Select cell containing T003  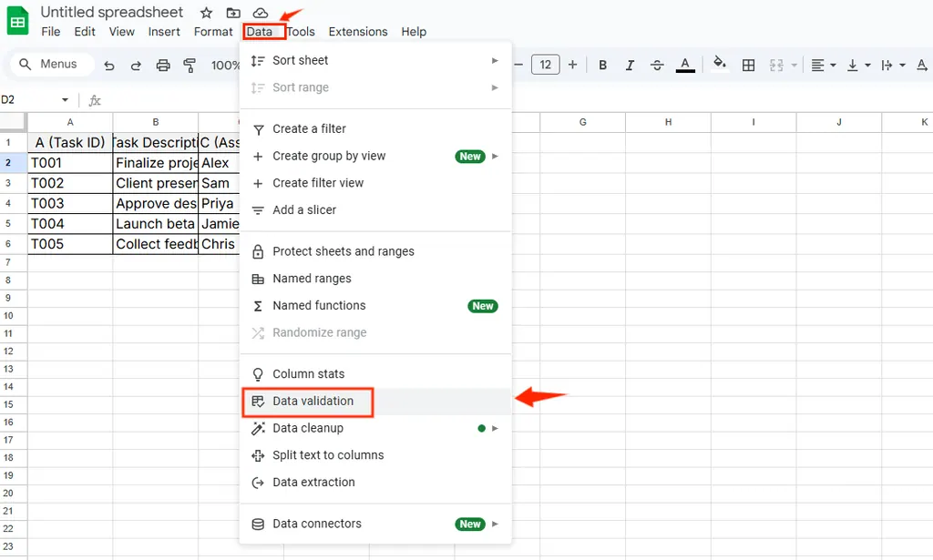pyautogui.click(x=70, y=204)
